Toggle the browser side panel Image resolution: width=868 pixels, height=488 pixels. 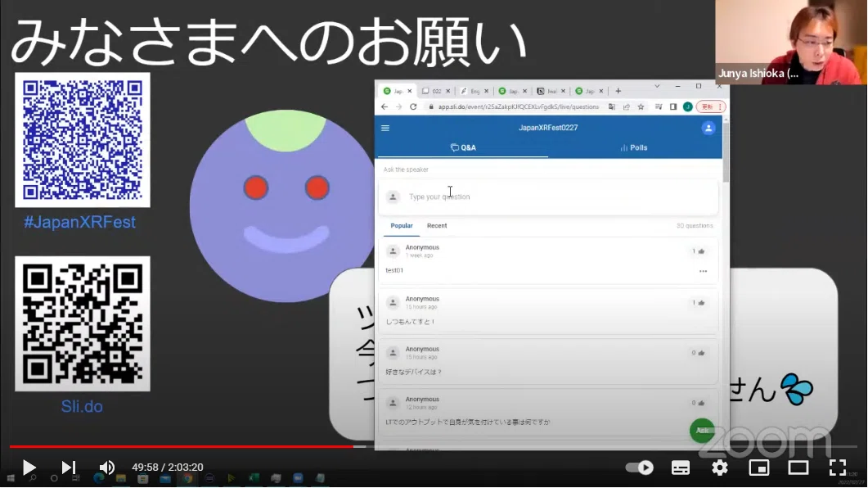click(x=672, y=107)
